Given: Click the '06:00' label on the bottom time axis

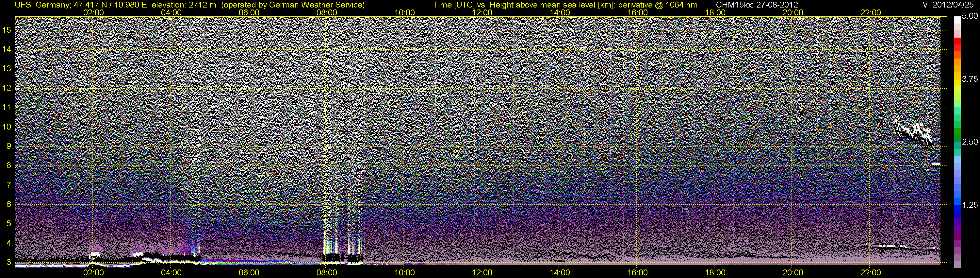Looking at the screenshot, I should (249, 273).
